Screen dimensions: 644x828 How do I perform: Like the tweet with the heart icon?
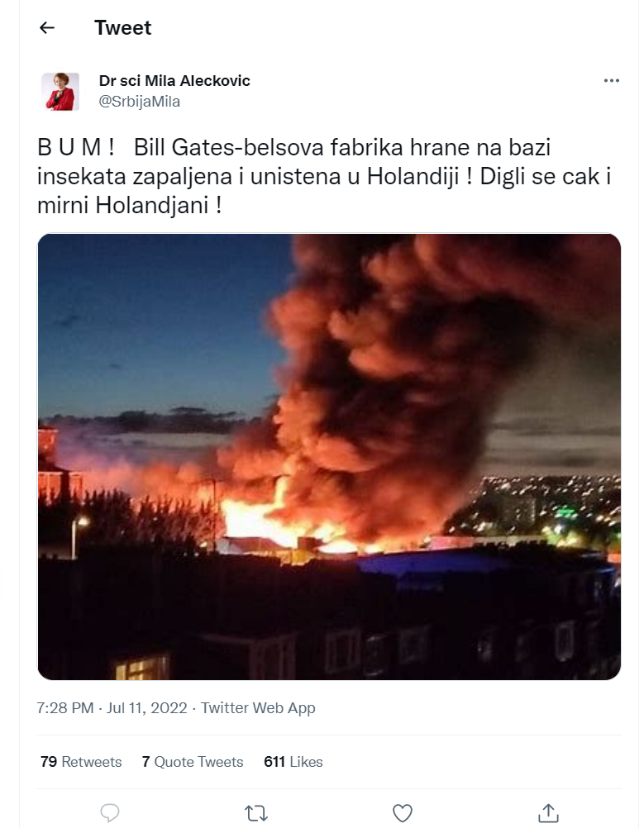[402, 812]
